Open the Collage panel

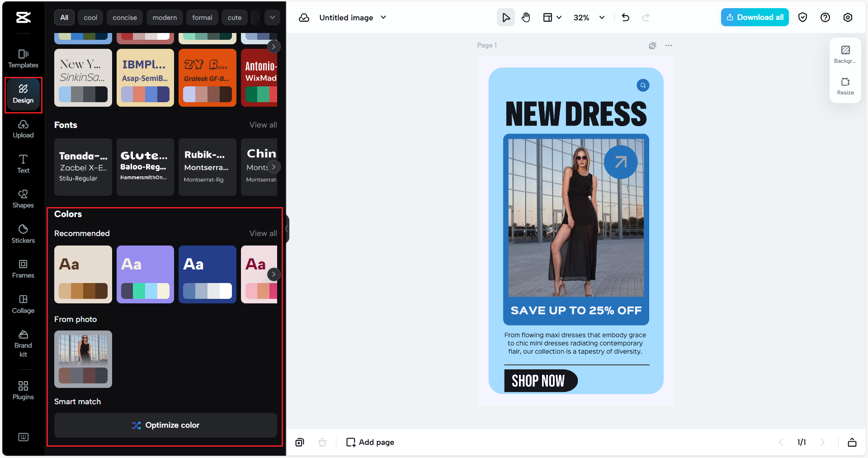23,304
